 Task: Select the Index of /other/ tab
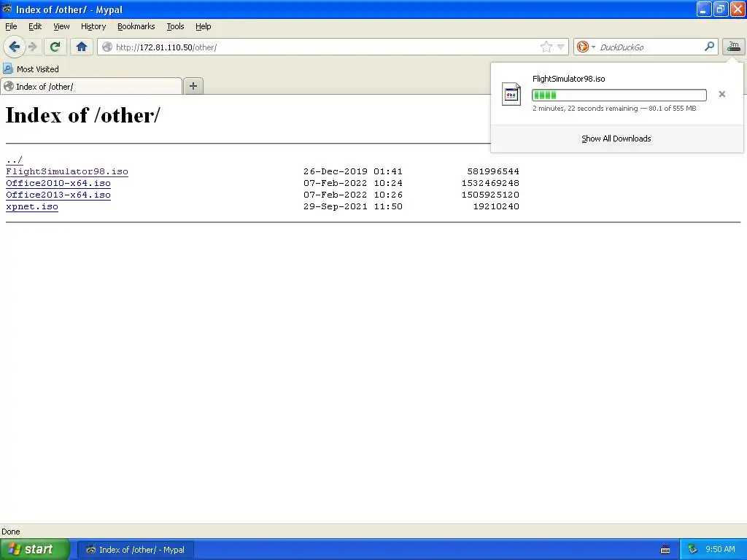pos(91,86)
